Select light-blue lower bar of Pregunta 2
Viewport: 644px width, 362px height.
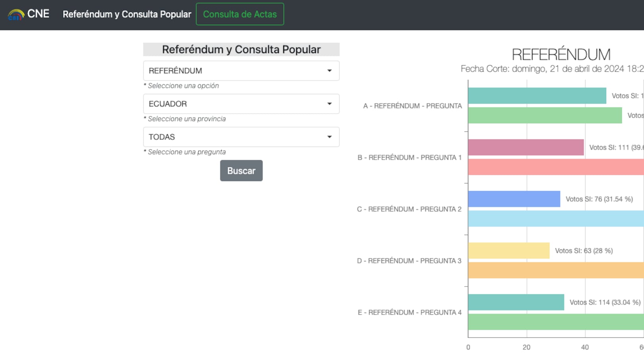[x=555, y=219]
